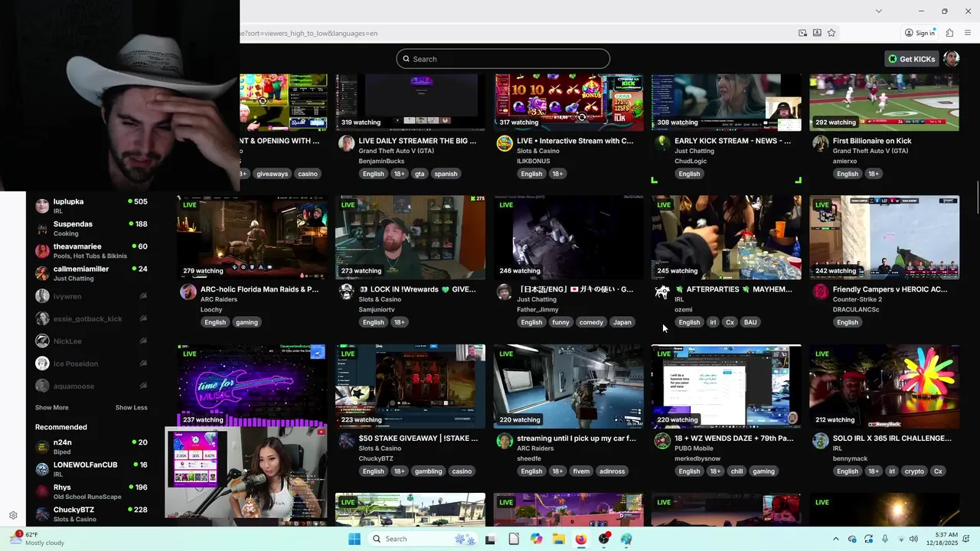980x551 pixels.
Task: Open amierxo channel avatar
Action: click(x=820, y=143)
